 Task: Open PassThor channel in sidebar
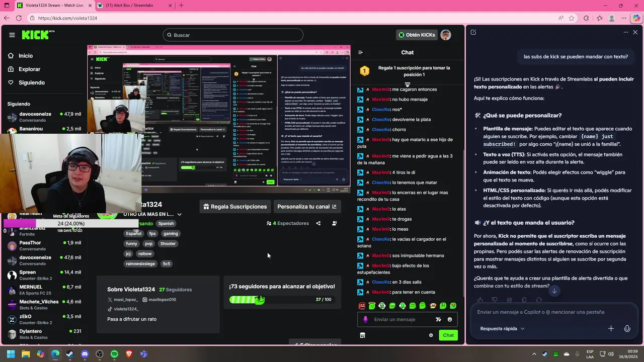(44, 245)
